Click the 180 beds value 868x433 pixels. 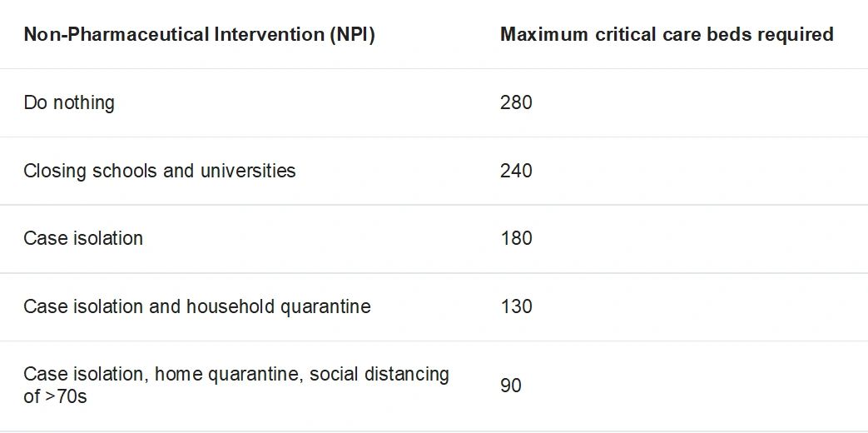516,238
